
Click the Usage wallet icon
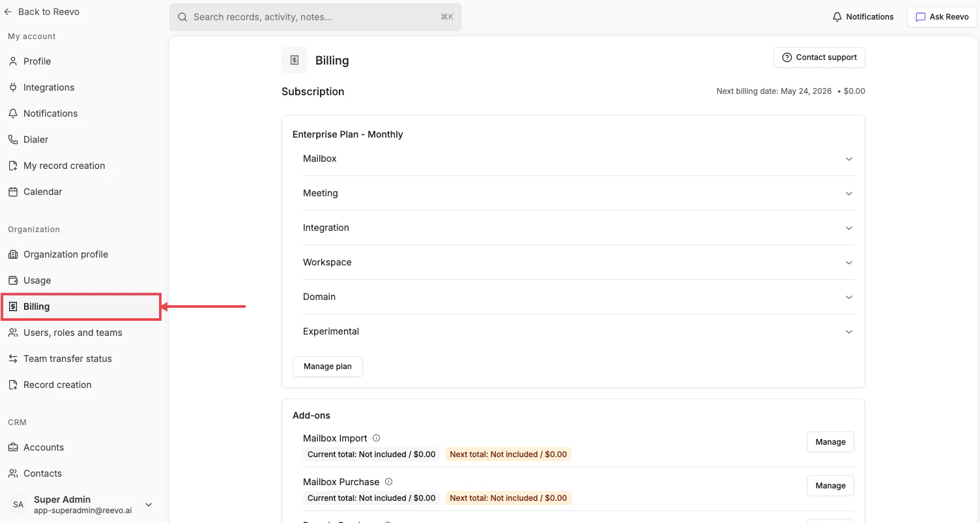(13, 280)
